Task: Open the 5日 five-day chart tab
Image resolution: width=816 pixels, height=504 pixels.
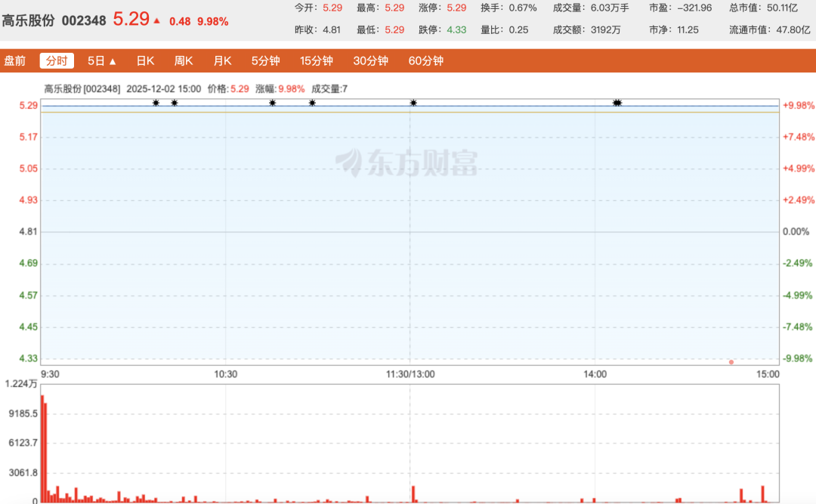Action: pyautogui.click(x=96, y=61)
